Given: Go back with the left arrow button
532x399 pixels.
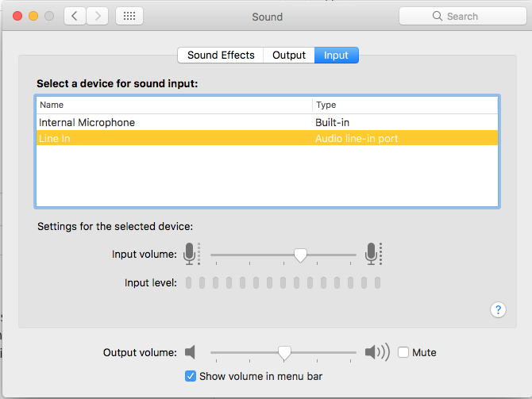Looking at the screenshot, I should tap(75, 16).
